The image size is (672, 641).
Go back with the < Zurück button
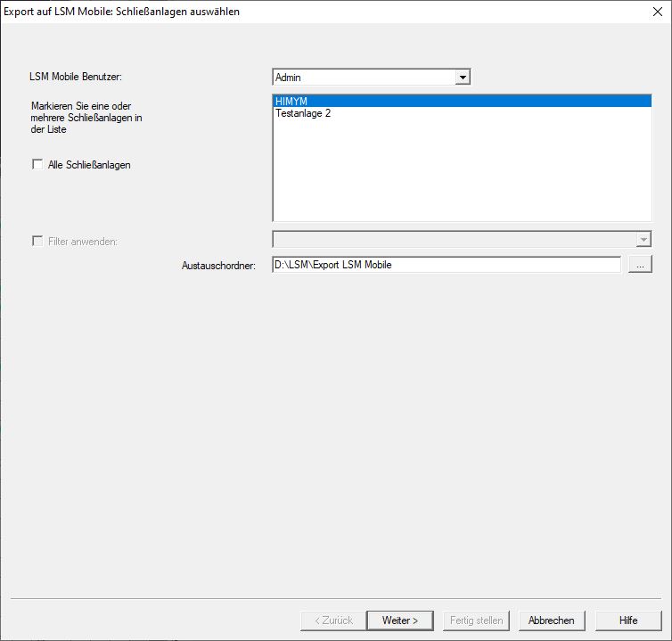pyautogui.click(x=333, y=620)
